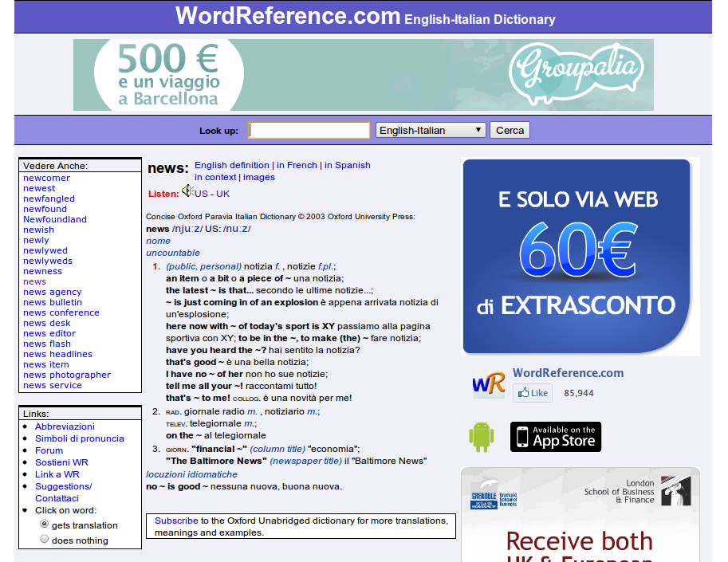Click Subscribe to the Oxford Unabridged dictionary
728x562 pixels.
click(176, 521)
